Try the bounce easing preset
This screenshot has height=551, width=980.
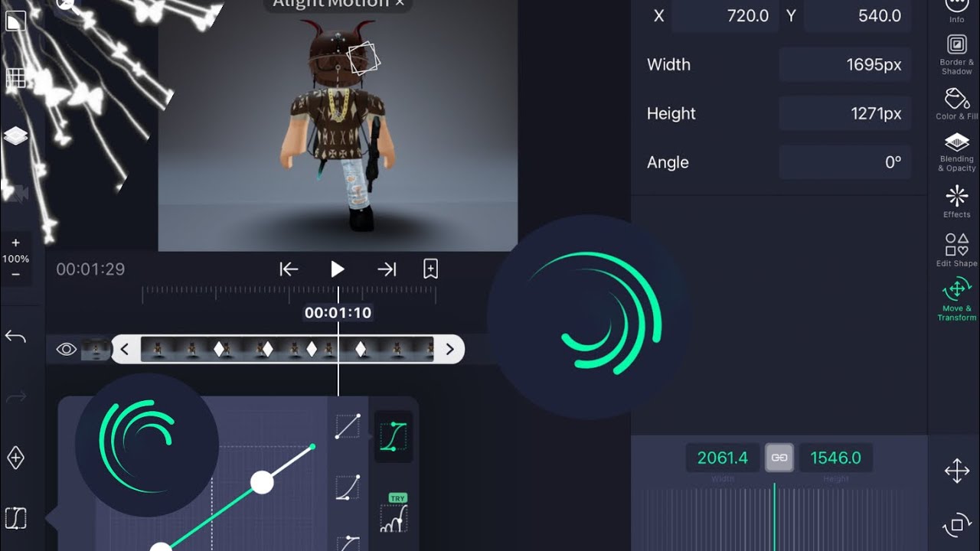click(394, 514)
